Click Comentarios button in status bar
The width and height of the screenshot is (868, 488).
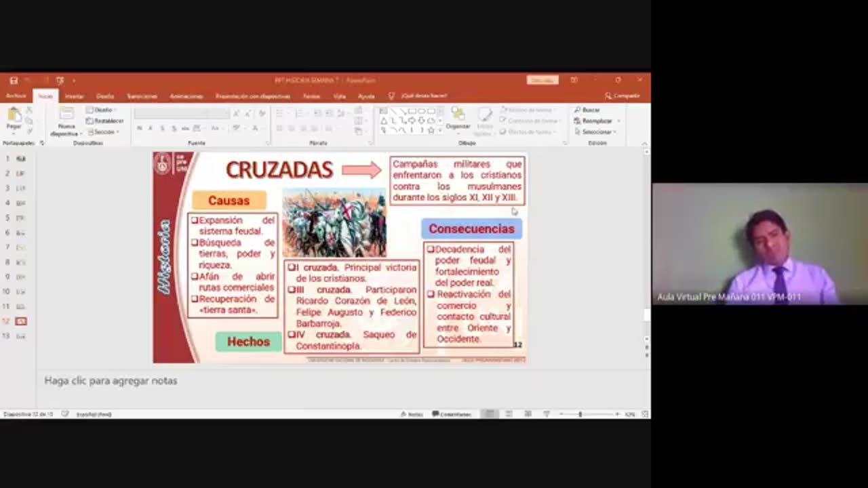click(452, 413)
